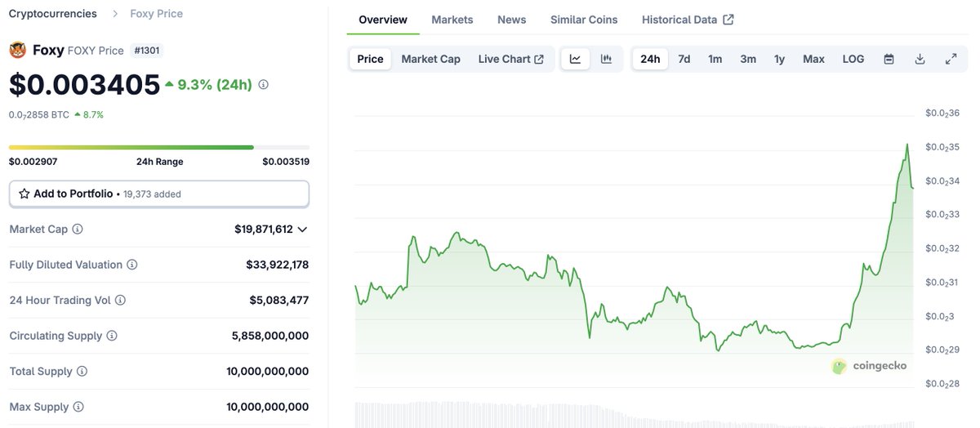
Task: Add Foxy to Portfolio
Action: point(159,194)
